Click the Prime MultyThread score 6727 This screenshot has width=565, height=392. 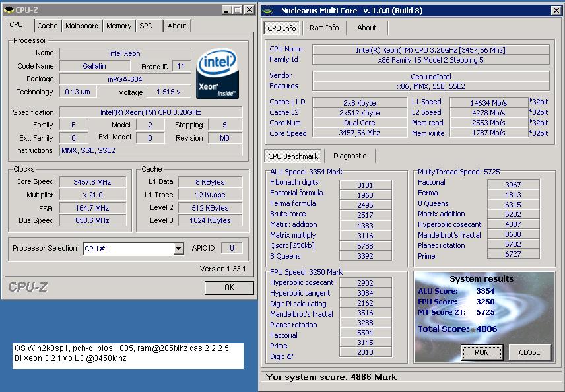click(513, 254)
